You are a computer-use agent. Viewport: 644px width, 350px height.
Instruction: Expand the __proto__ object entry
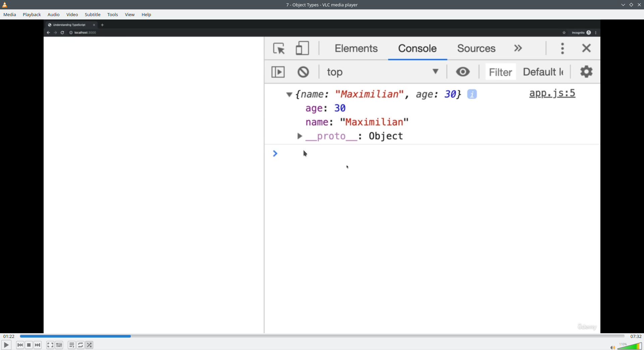click(x=300, y=136)
